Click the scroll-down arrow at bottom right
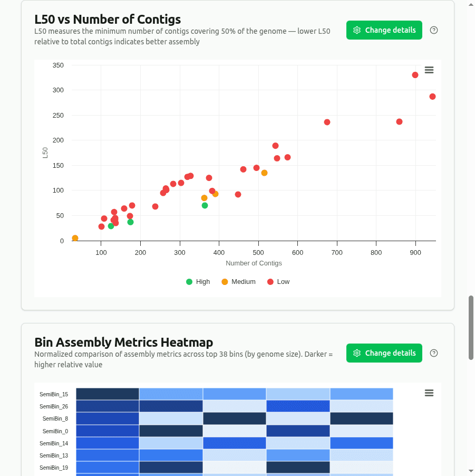The height and width of the screenshot is (476, 475). click(471, 472)
